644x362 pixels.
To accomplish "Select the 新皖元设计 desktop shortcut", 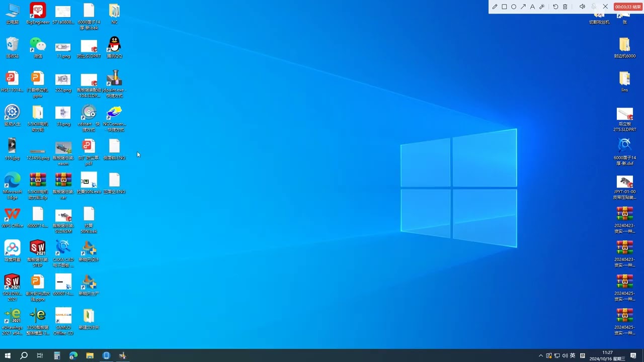I will tap(89, 251).
